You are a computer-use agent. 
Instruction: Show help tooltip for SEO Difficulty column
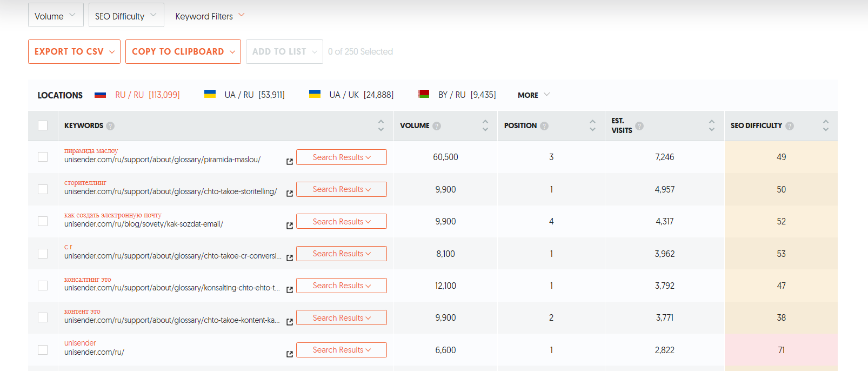[790, 125]
